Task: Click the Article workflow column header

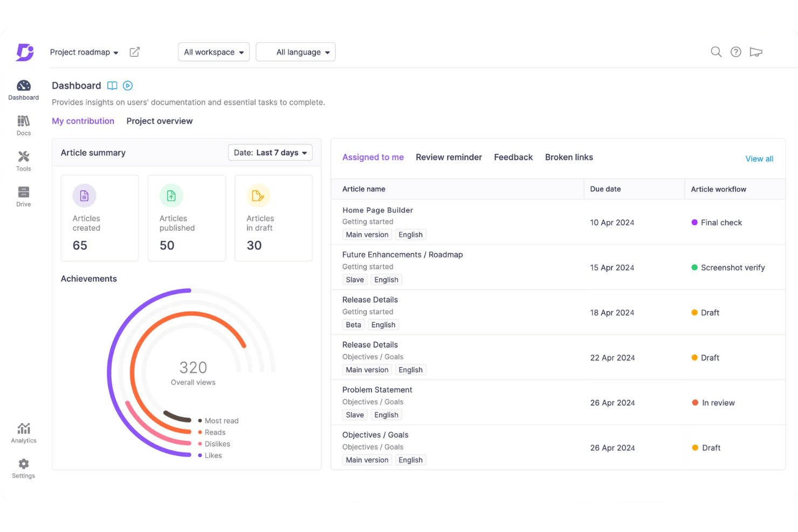Action: pos(719,190)
